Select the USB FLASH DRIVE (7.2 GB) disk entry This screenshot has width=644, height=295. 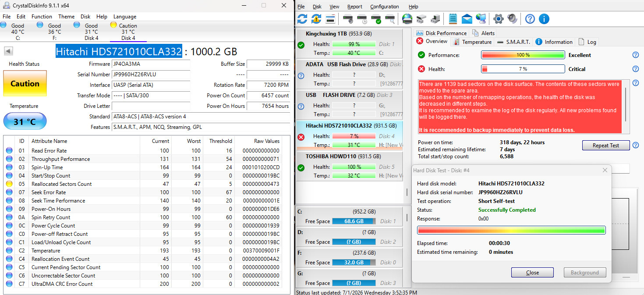(349, 104)
